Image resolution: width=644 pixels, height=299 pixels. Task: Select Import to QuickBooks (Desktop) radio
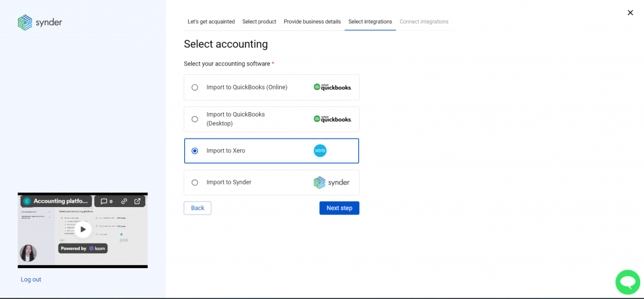coord(195,119)
